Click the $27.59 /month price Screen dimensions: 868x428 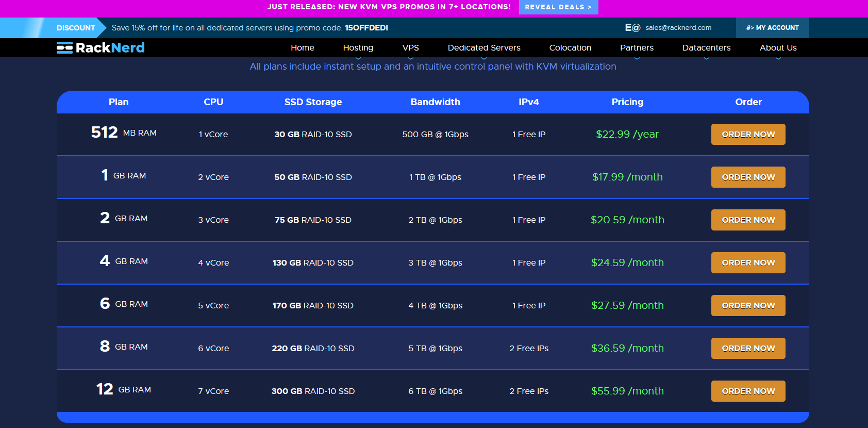coord(627,306)
